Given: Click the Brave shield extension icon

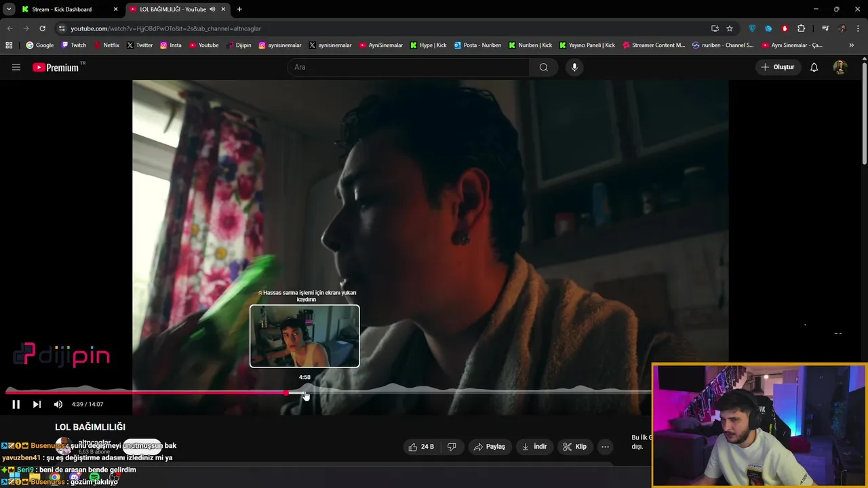Looking at the screenshot, I should 752,28.
